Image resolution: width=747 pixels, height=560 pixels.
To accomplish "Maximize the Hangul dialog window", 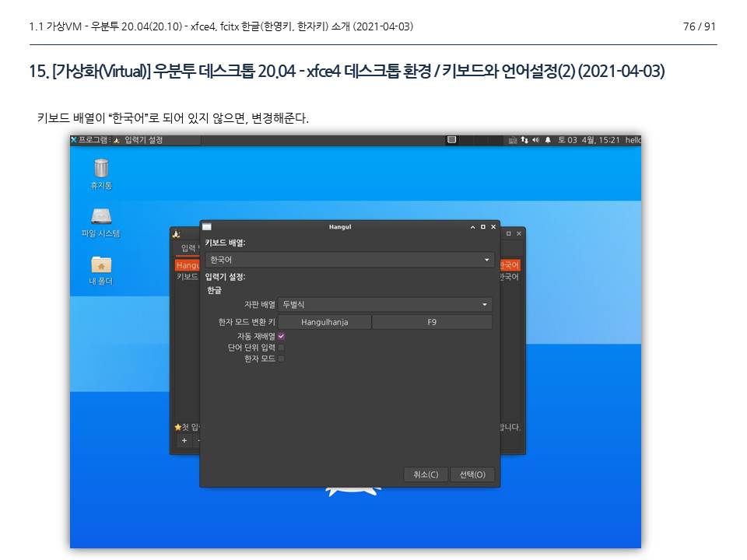I will [483, 227].
